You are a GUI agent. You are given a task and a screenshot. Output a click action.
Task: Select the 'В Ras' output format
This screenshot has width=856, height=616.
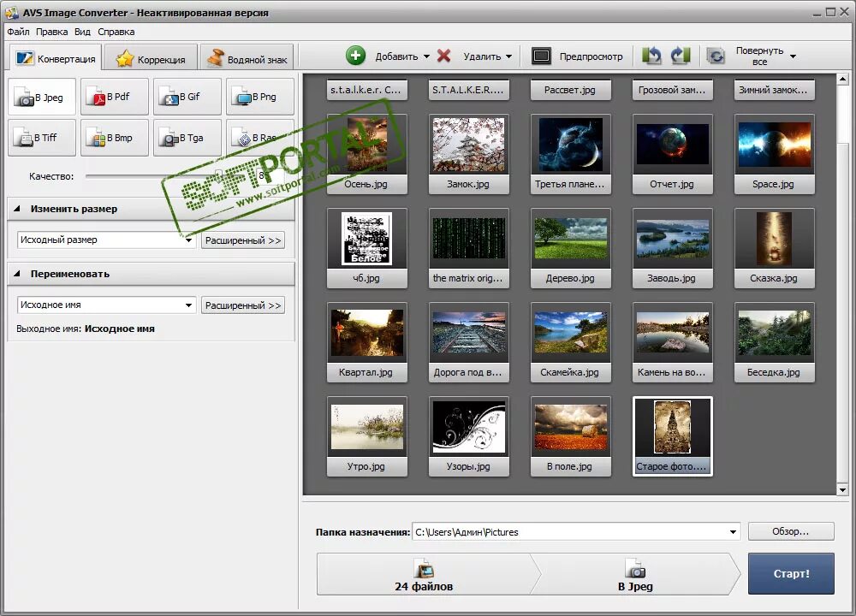point(260,138)
